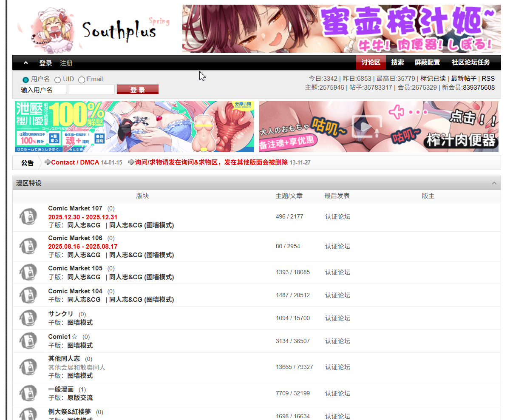Click the collapse arrow on the navigation bar
The height and width of the screenshot is (420, 510).
[x=25, y=62]
